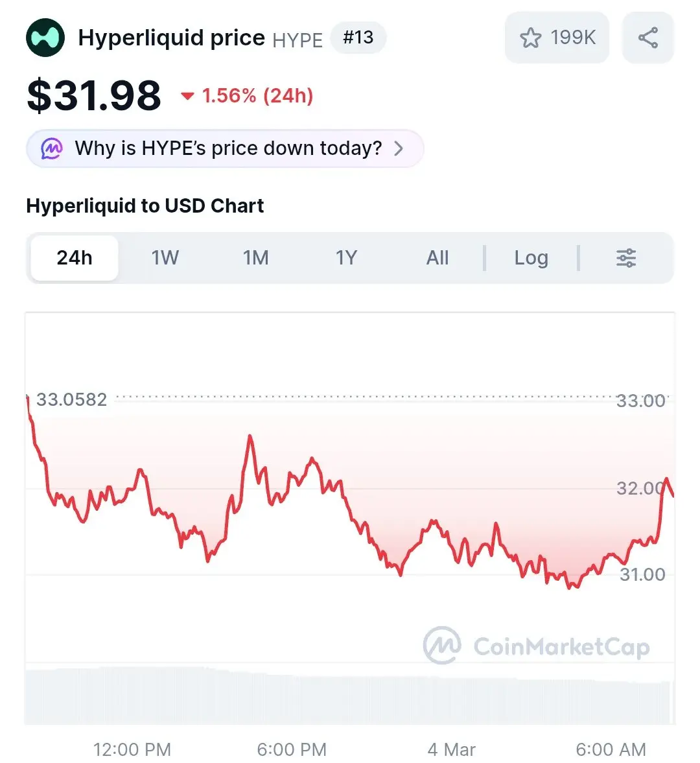The height and width of the screenshot is (763, 700).
Task: Expand 'Why is HYPE's price down' chevron
Action: (399, 148)
